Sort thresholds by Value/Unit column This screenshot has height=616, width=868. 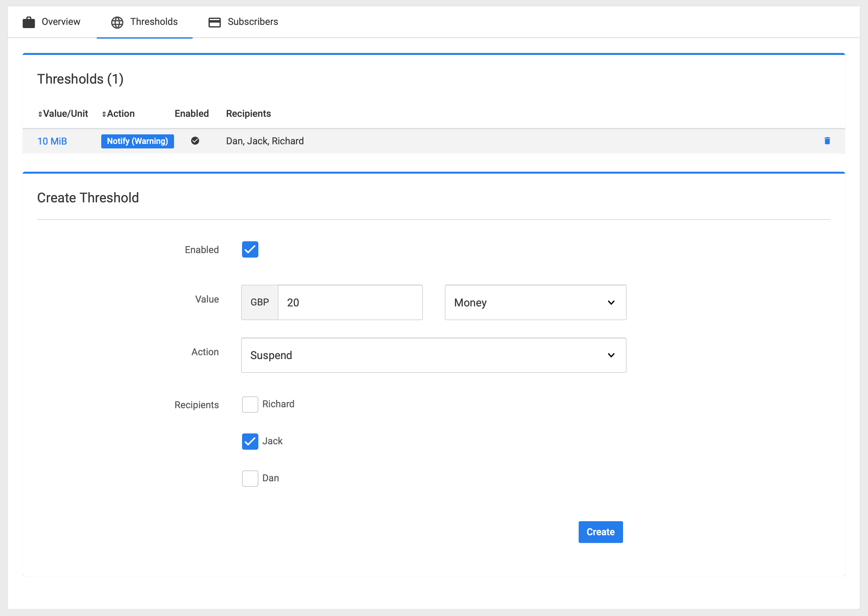tap(63, 113)
